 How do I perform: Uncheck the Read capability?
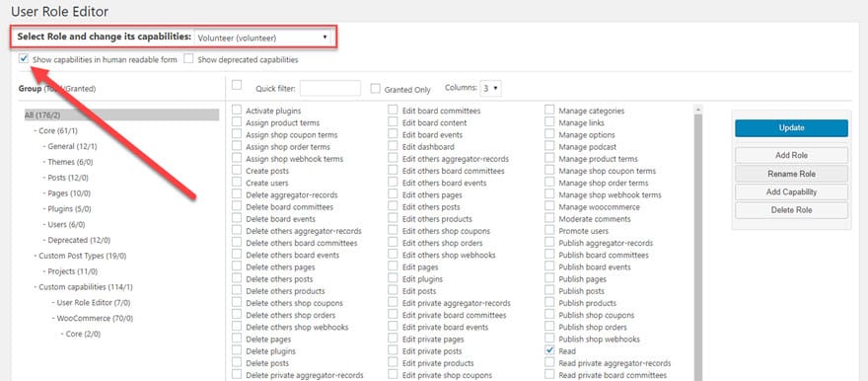click(549, 350)
